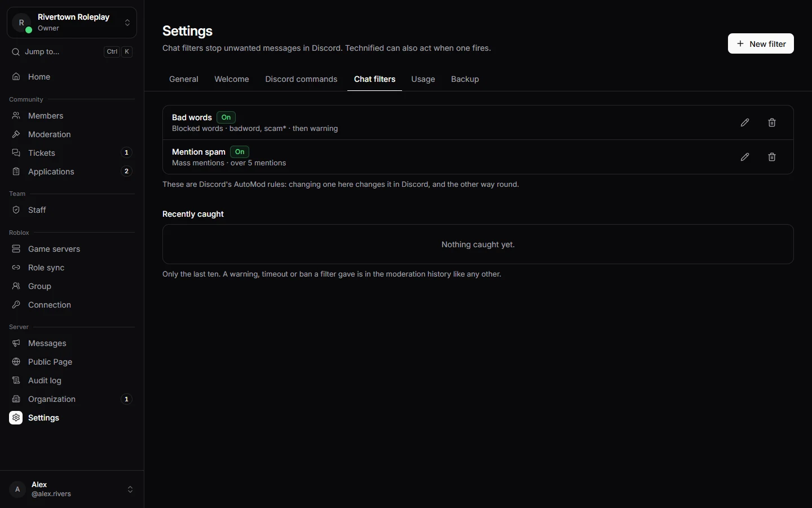812x508 pixels.
Task: Edit the Bad words filter
Action: point(745,122)
